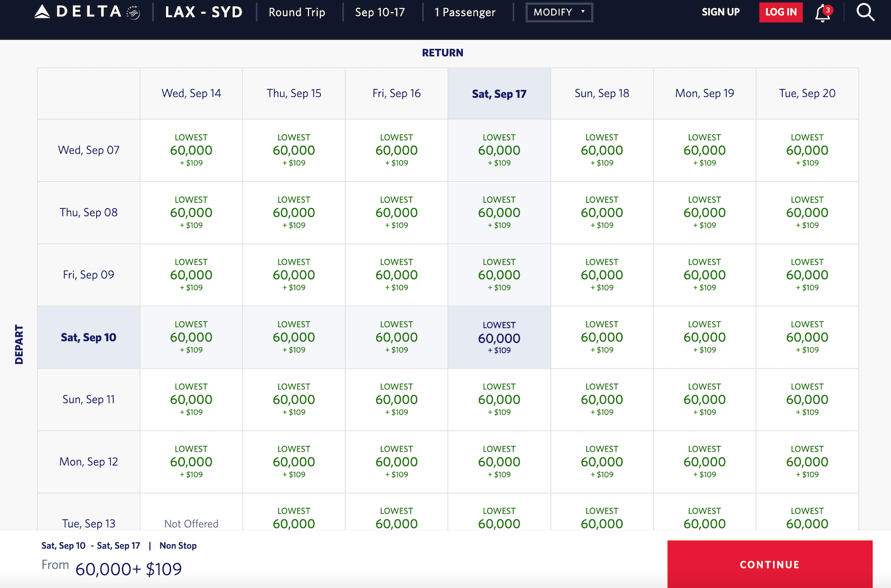The image size is (891, 588).
Task: Select the Sun Sep 11 to Sun Sep 18 fare
Action: [x=601, y=399]
